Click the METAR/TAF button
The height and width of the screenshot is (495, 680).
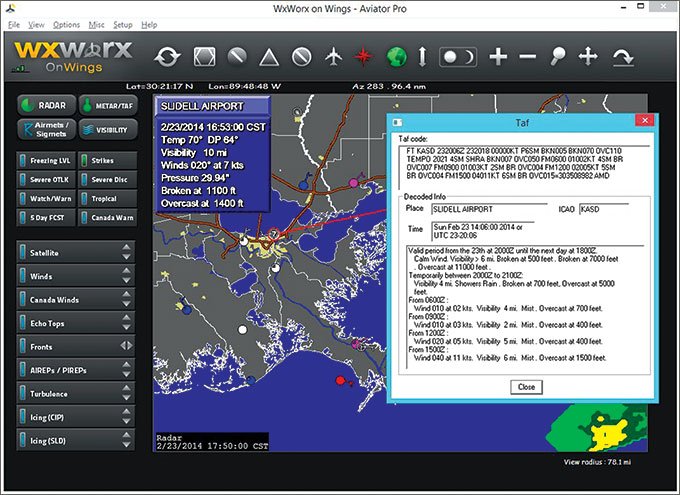107,106
